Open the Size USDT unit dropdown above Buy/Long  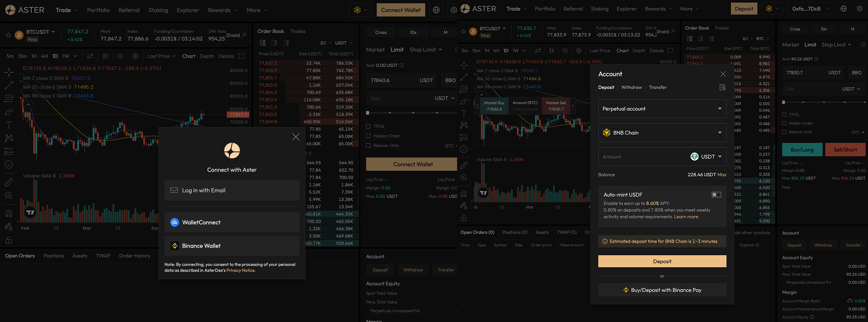point(851,89)
